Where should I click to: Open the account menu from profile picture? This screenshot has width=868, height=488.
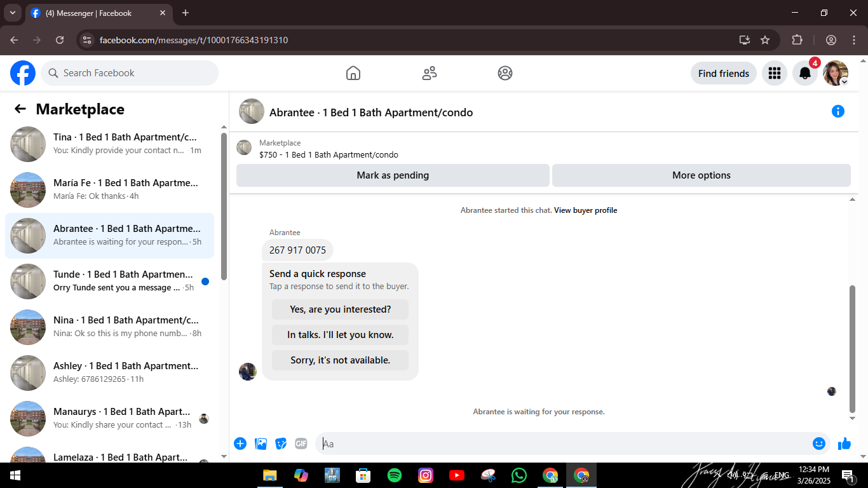(836, 73)
